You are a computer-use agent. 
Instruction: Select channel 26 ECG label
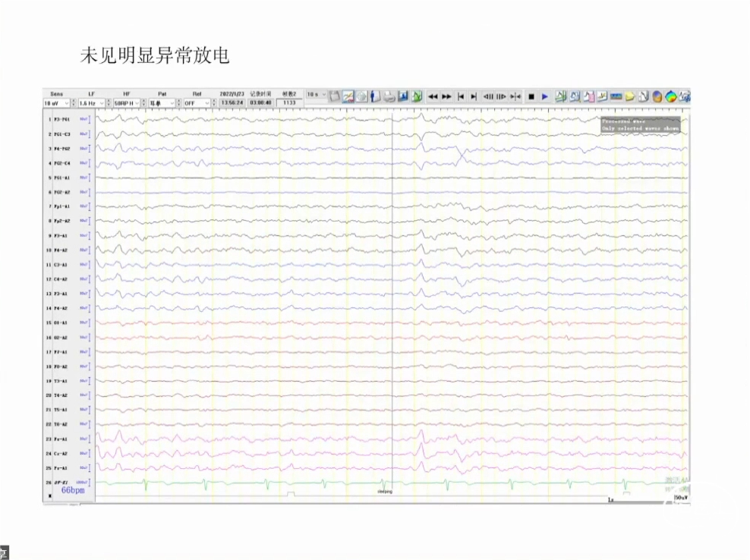[x=58, y=483]
